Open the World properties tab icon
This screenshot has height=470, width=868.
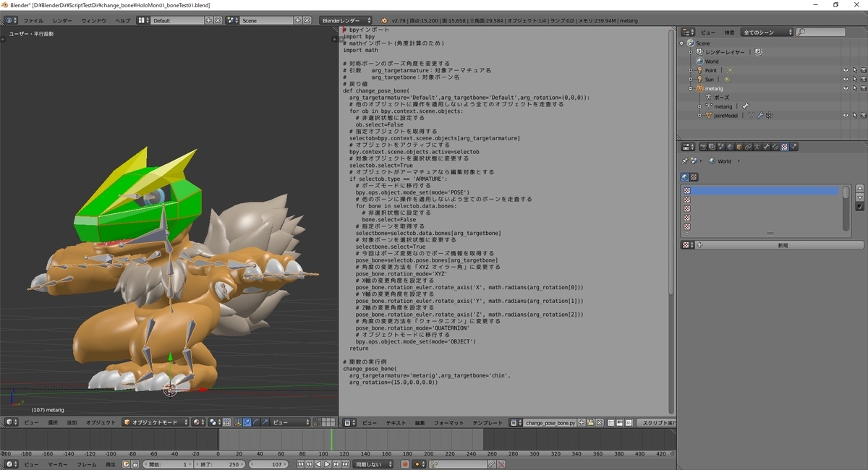pos(730,147)
